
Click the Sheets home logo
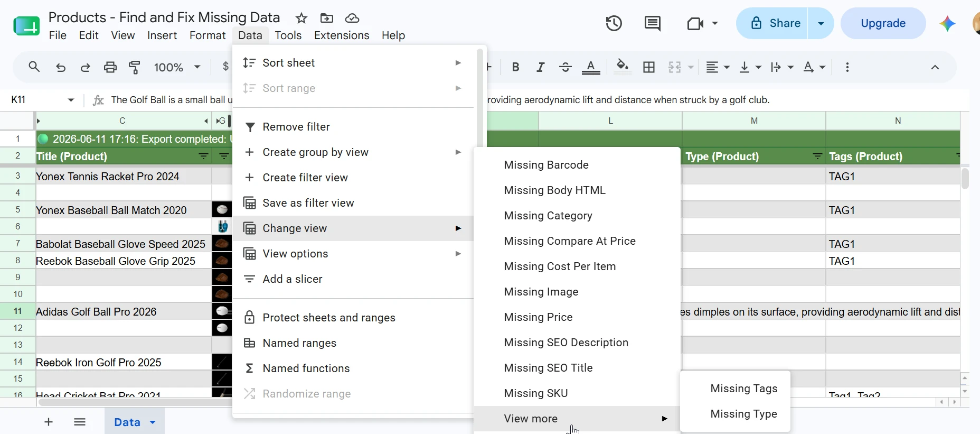tap(26, 25)
